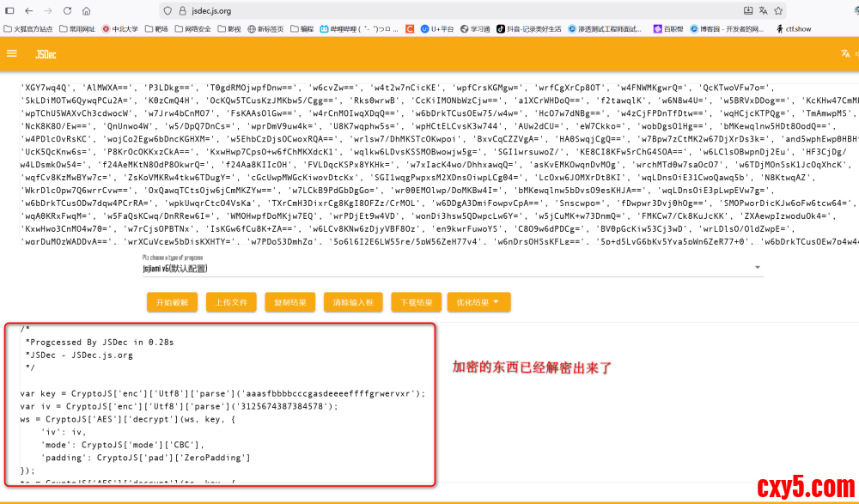The width and height of the screenshot is (859, 504).
Task: Go back to previous page
Action: [x=29, y=11]
